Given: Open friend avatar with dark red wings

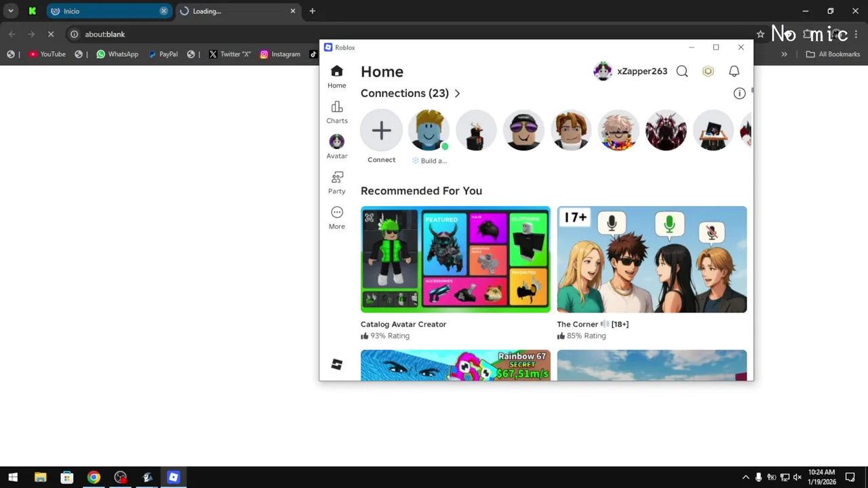Looking at the screenshot, I should click(666, 130).
